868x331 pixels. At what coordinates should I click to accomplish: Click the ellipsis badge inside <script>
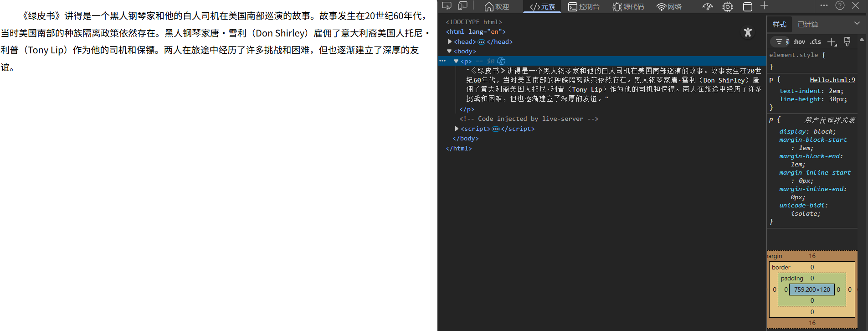496,129
